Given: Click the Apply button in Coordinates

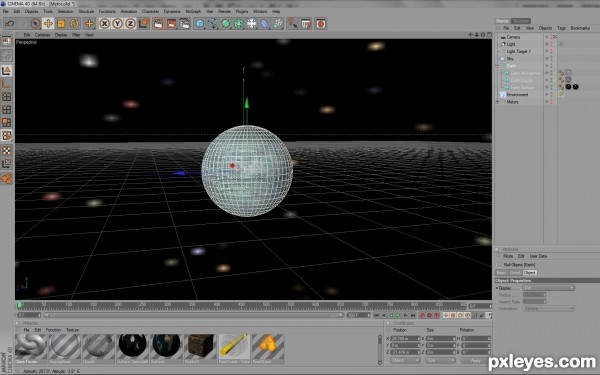Looking at the screenshot, I should [476, 360].
